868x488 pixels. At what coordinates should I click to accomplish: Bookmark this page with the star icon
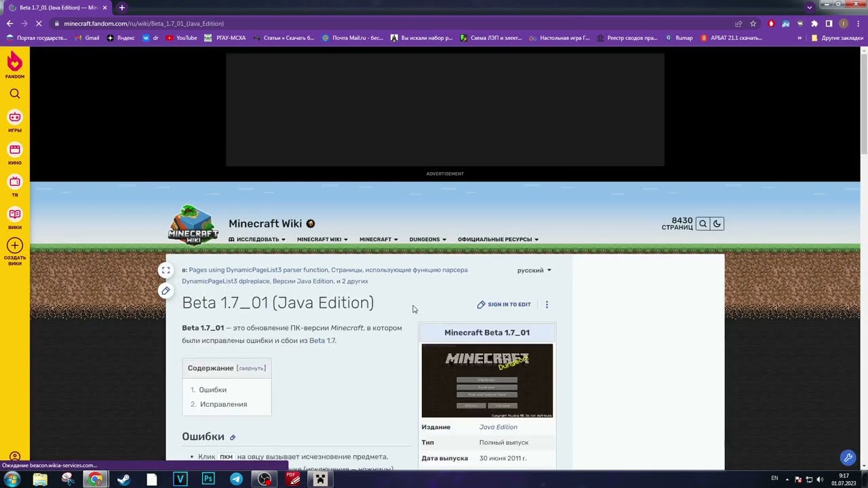tap(753, 24)
